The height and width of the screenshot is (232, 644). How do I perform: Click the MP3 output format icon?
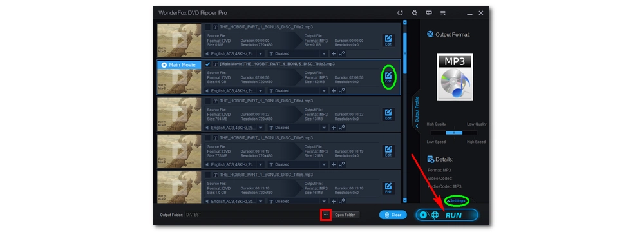pos(455,77)
